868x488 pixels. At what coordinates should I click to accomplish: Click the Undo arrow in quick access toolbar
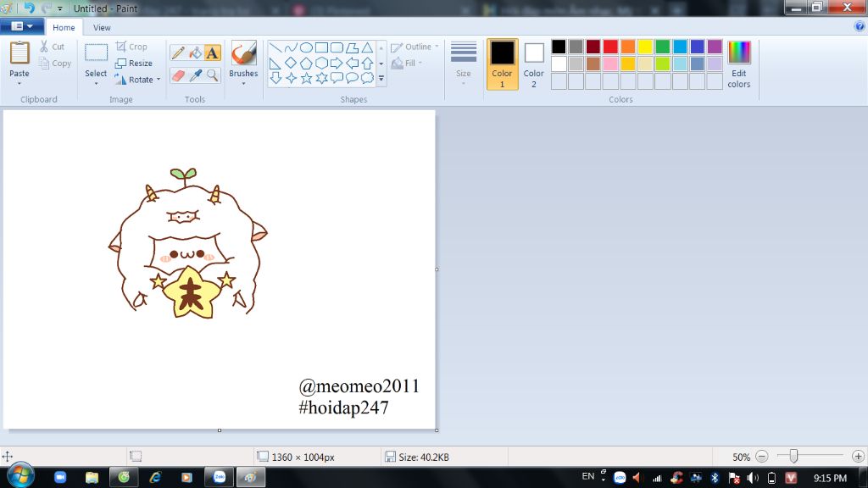[30, 8]
